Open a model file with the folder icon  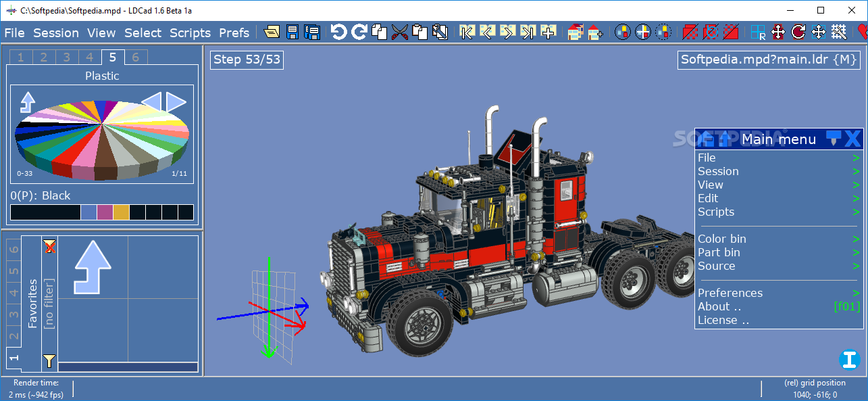click(x=272, y=32)
